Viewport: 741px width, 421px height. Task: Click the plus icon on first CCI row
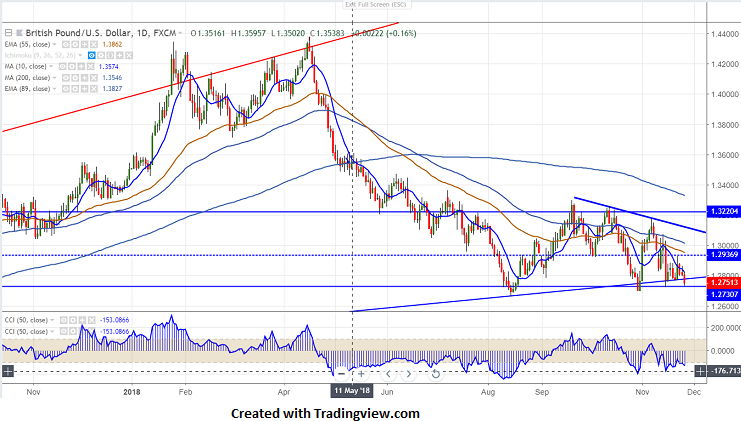[82, 320]
